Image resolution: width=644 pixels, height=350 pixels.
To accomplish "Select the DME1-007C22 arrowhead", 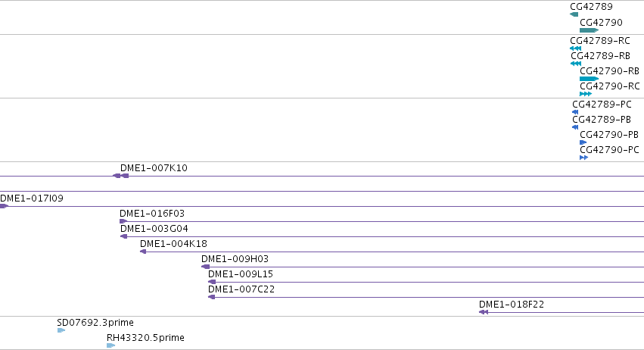I will pos(212,297).
